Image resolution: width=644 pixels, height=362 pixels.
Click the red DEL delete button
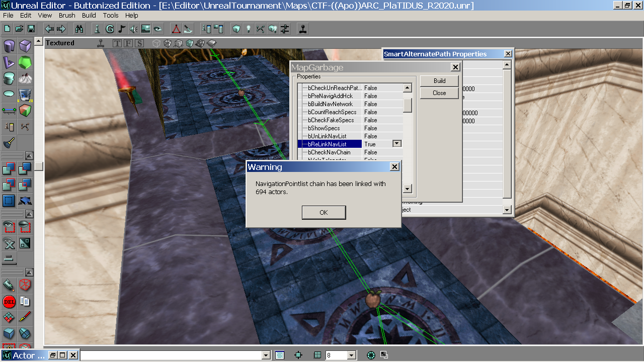point(9,302)
